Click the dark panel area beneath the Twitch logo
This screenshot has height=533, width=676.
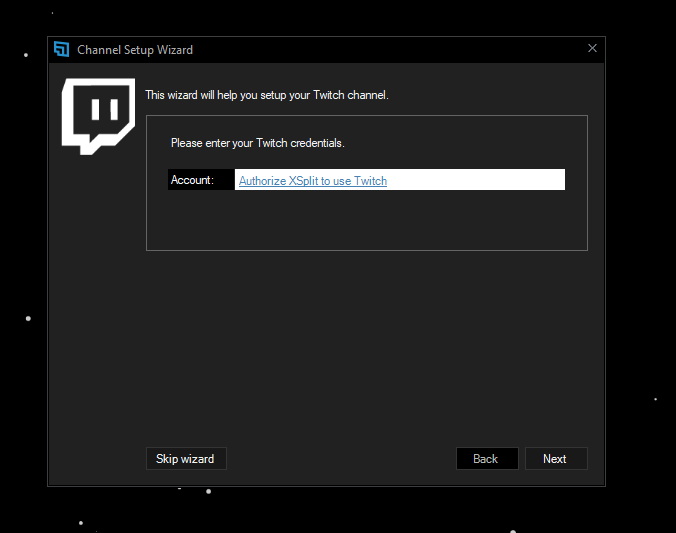(x=97, y=302)
